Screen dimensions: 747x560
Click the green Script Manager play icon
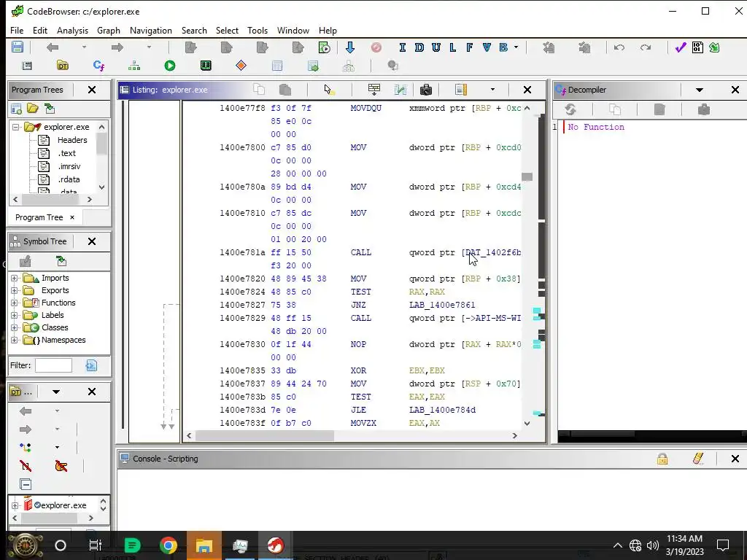pyautogui.click(x=170, y=65)
